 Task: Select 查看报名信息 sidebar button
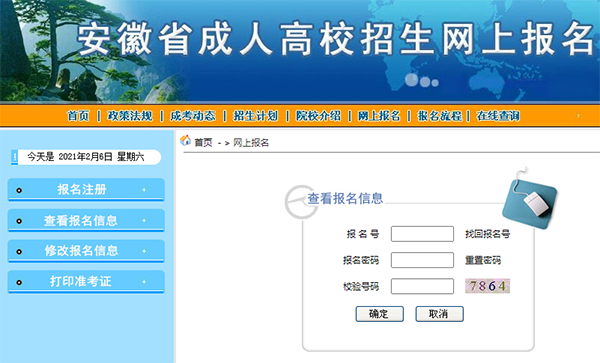pos(86,220)
